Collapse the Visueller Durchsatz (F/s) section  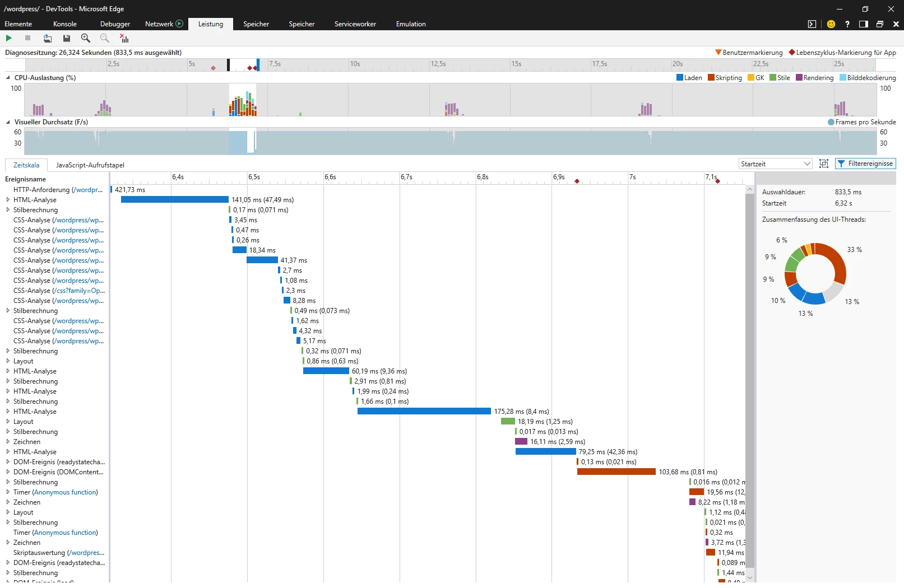click(8, 122)
